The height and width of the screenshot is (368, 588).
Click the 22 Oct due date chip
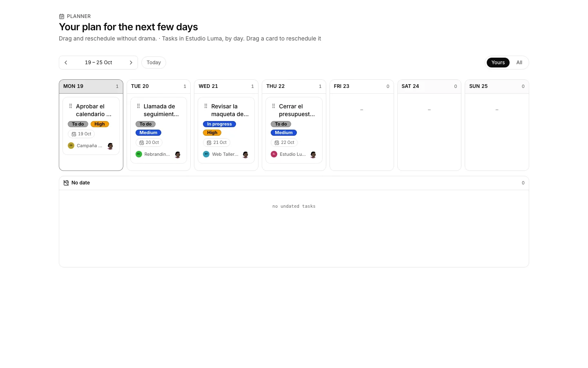[284, 142]
